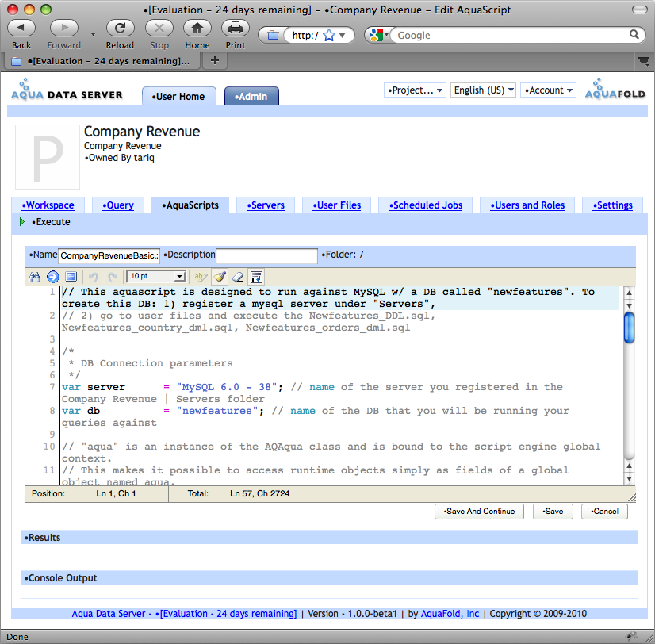Image resolution: width=655 pixels, height=644 pixels.
Task: Open the Google search engine selector
Action: pos(379,35)
